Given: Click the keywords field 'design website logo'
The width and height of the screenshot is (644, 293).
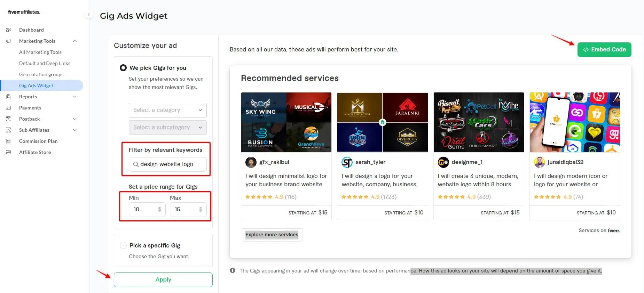Looking at the screenshot, I should (x=167, y=164).
